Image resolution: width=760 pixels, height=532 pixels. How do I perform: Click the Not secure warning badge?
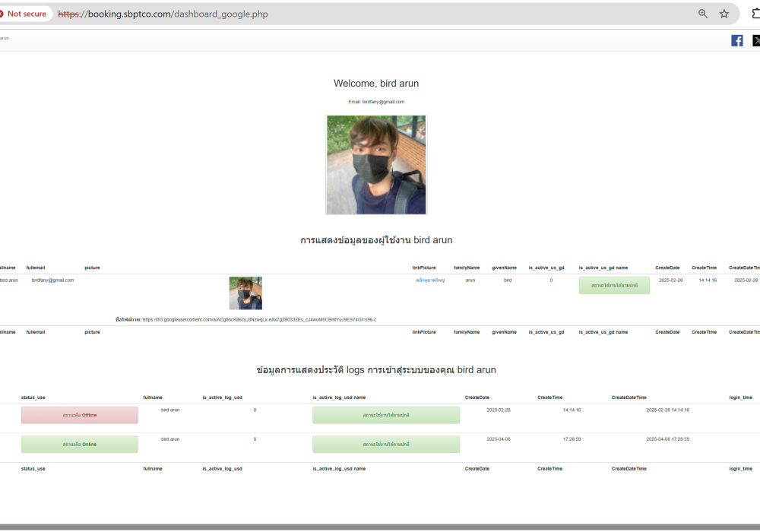tap(24, 14)
